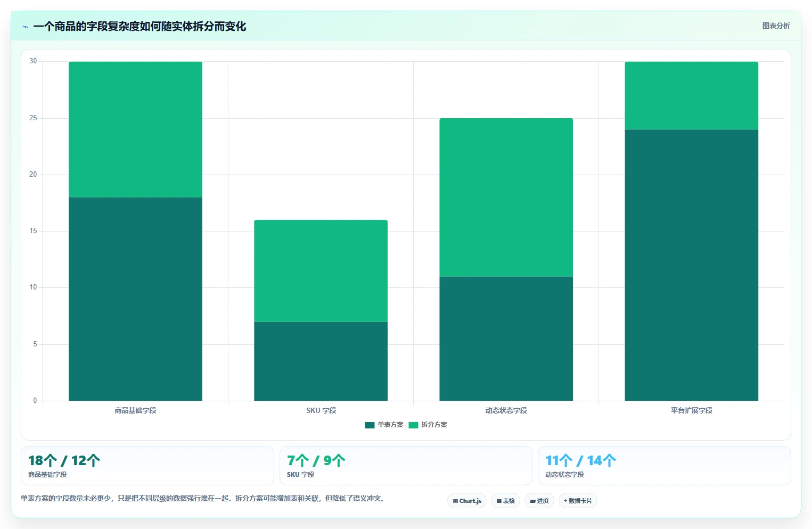
Task: Open the 7个 / 9个 stat card
Action: (406, 466)
